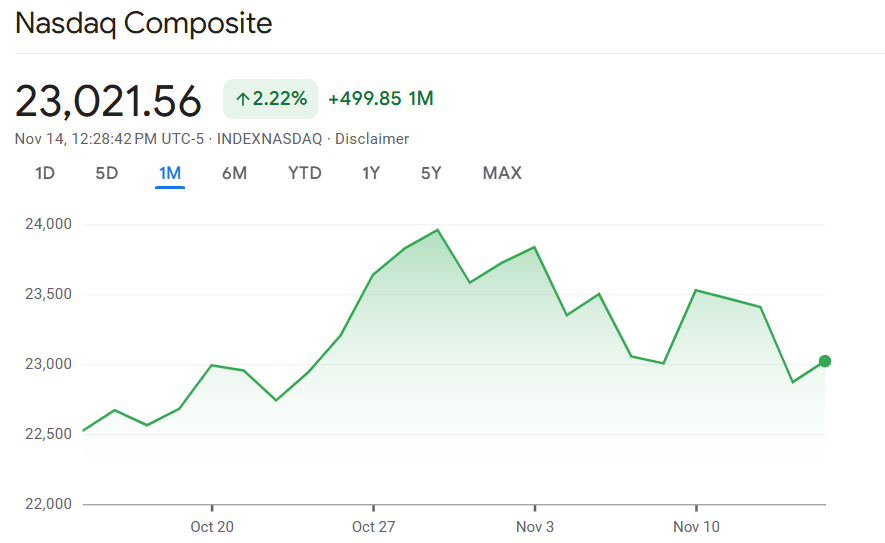Show the 6M chart range
Image resolution: width=885 pixels, height=543 pixels.
(234, 173)
